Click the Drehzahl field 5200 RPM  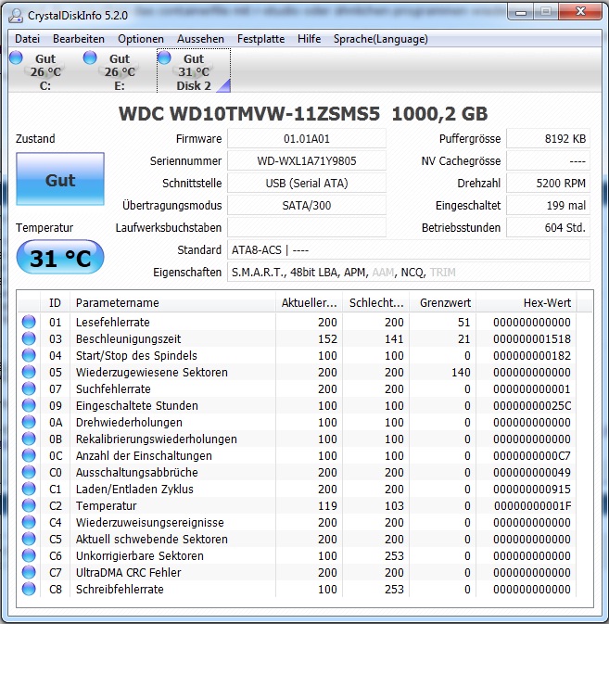tap(548, 183)
